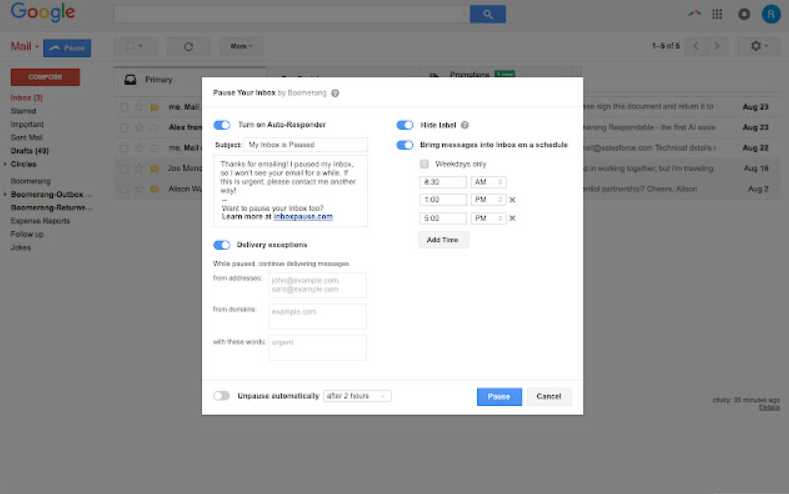Click the help icon next to by Boomerang
This screenshot has height=494, width=789.
click(335, 93)
